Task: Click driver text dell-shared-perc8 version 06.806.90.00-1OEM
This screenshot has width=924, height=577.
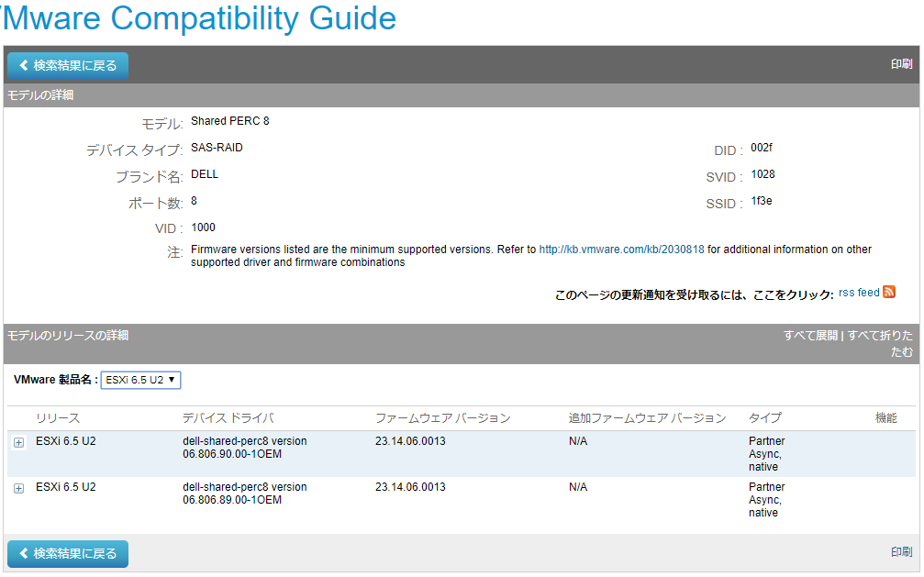Action: click(x=245, y=448)
